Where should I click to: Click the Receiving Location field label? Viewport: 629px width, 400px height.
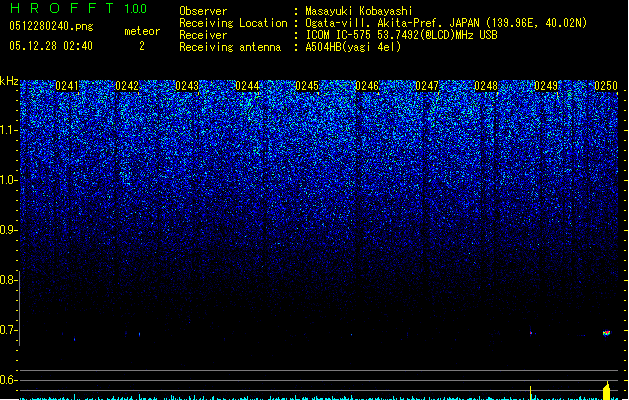(233, 23)
